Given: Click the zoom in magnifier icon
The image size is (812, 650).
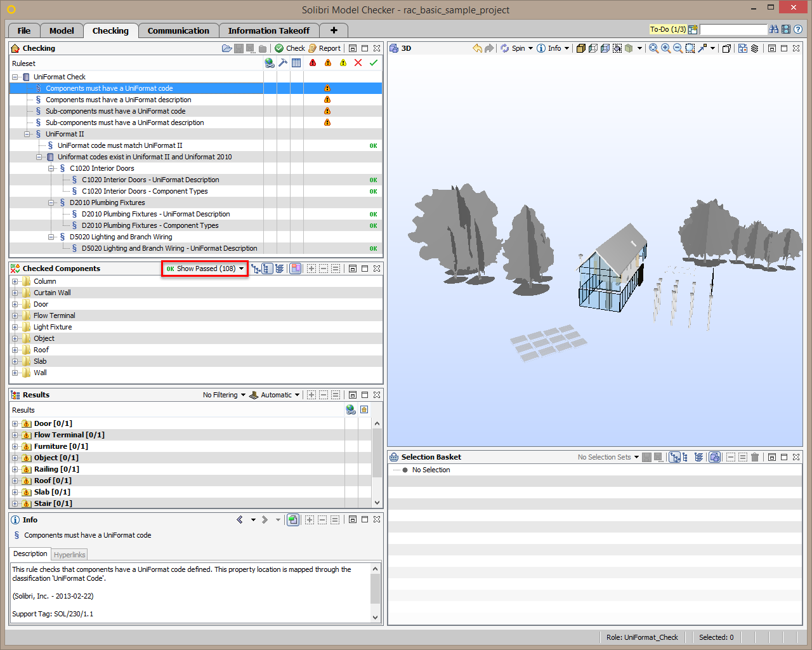Looking at the screenshot, I should [x=665, y=48].
